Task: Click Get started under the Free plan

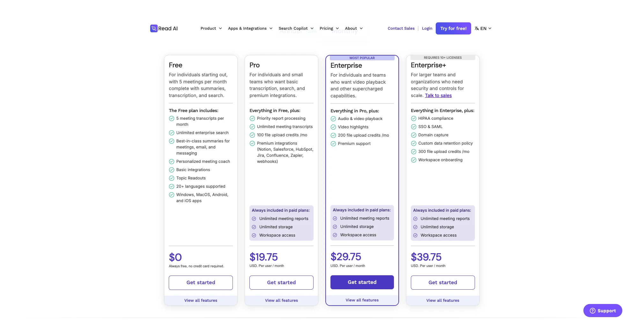Action: (x=201, y=283)
